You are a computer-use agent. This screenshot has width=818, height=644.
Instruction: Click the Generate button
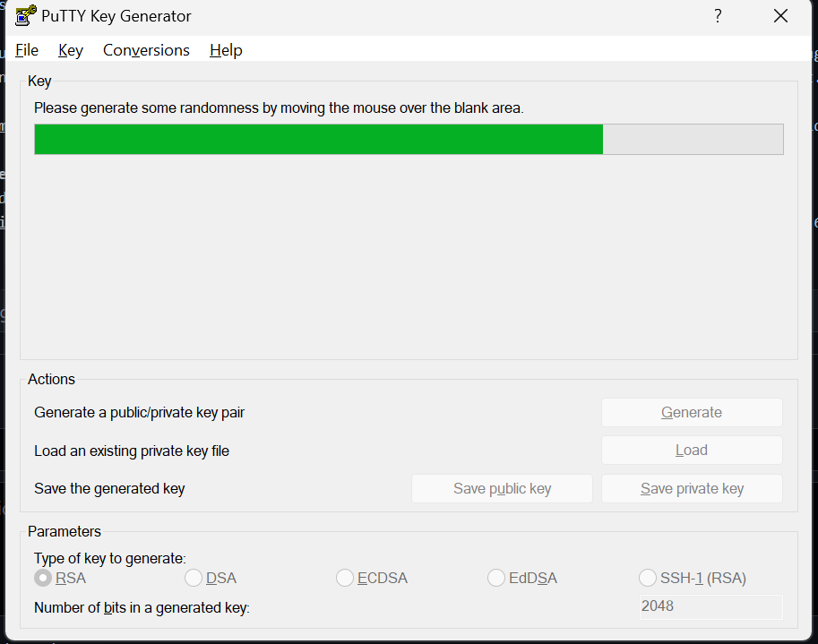(692, 413)
